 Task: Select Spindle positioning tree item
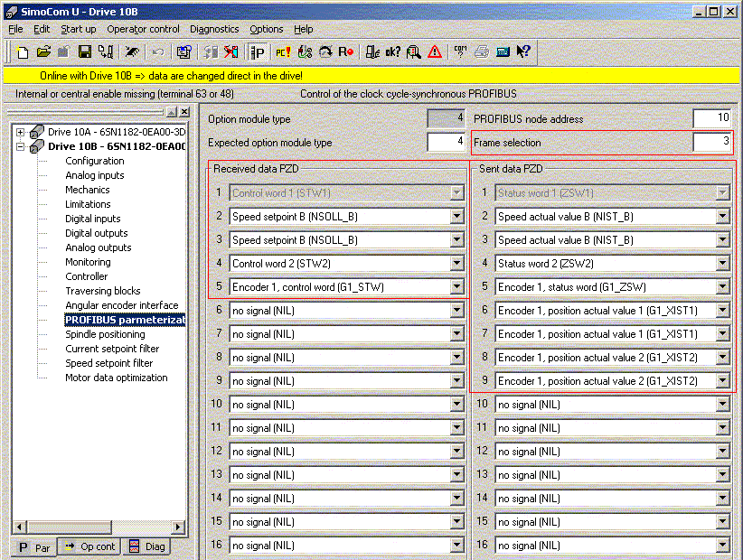[105, 334]
